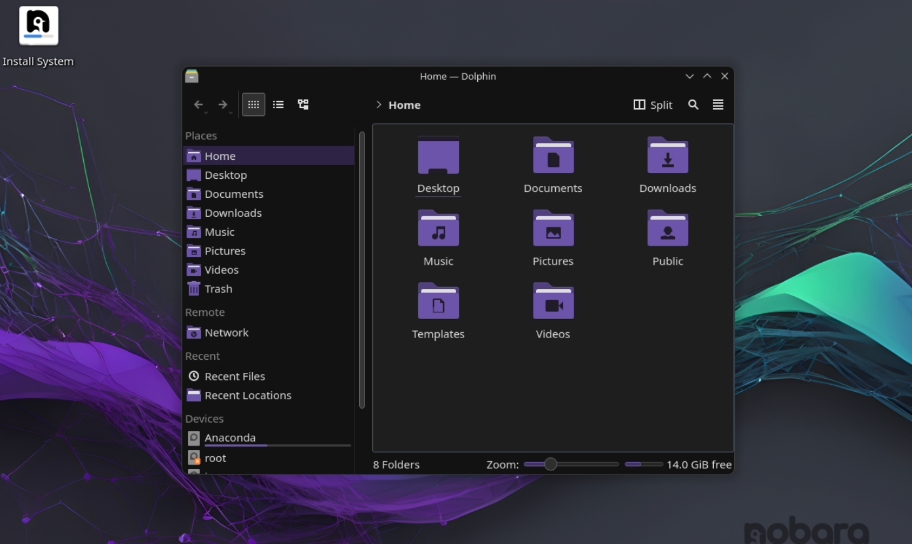
Task: Click the Places panel vertical scrollbar
Action: point(362,270)
